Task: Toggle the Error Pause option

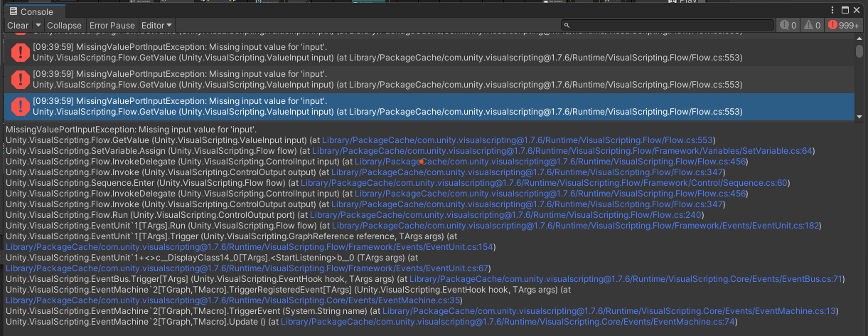Action: tap(112, 25)
